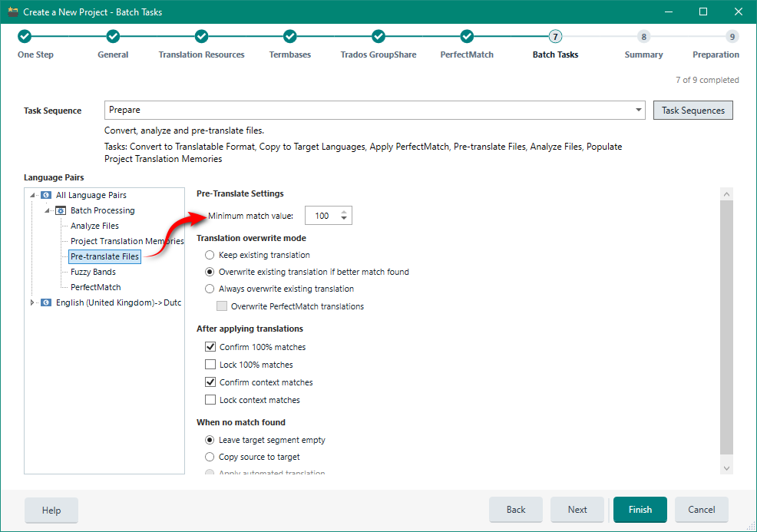This screenshot has height=532, width=757.
Task: Increase the Minimum match value spinner
Action: (344, 211)
